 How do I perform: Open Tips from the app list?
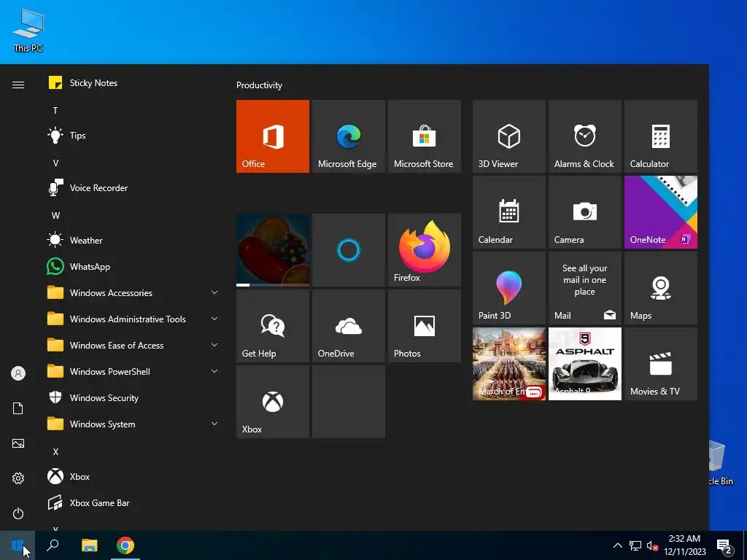pos(133,135)
